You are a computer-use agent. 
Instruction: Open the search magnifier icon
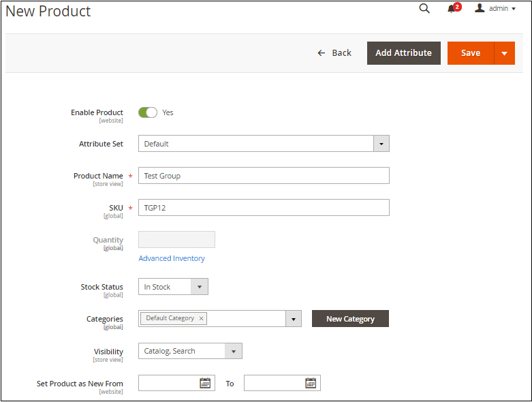point(424,8)
